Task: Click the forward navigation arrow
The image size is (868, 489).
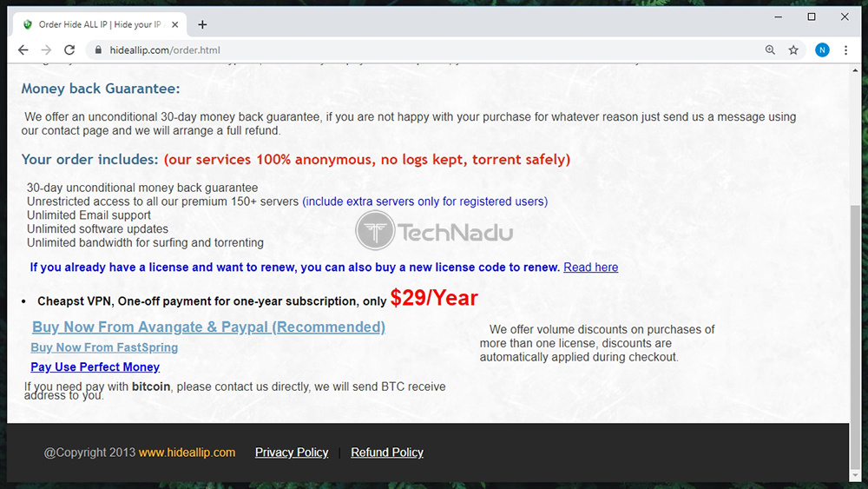Action: (46, 50)
